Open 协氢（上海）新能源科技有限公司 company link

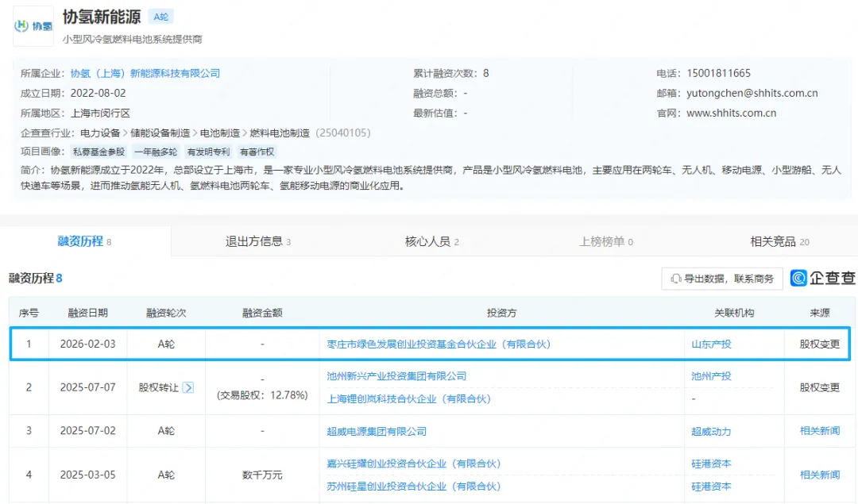pos(145,73)
